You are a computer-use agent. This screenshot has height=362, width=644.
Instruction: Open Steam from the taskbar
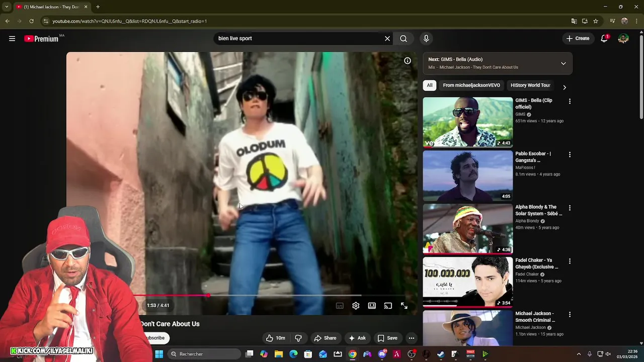441,354
